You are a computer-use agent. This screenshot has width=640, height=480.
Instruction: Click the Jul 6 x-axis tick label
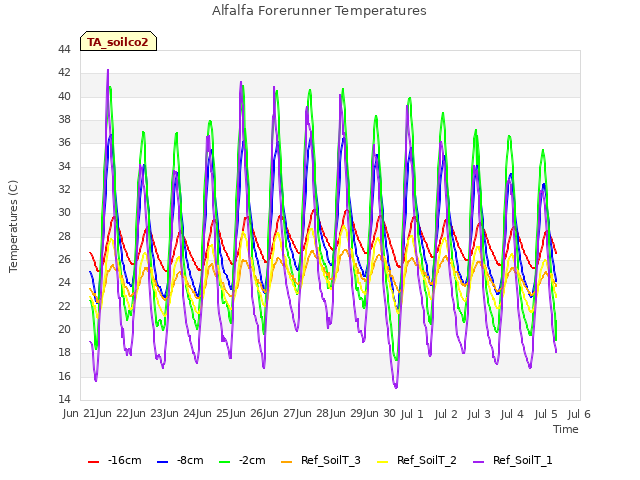(579, 414)
